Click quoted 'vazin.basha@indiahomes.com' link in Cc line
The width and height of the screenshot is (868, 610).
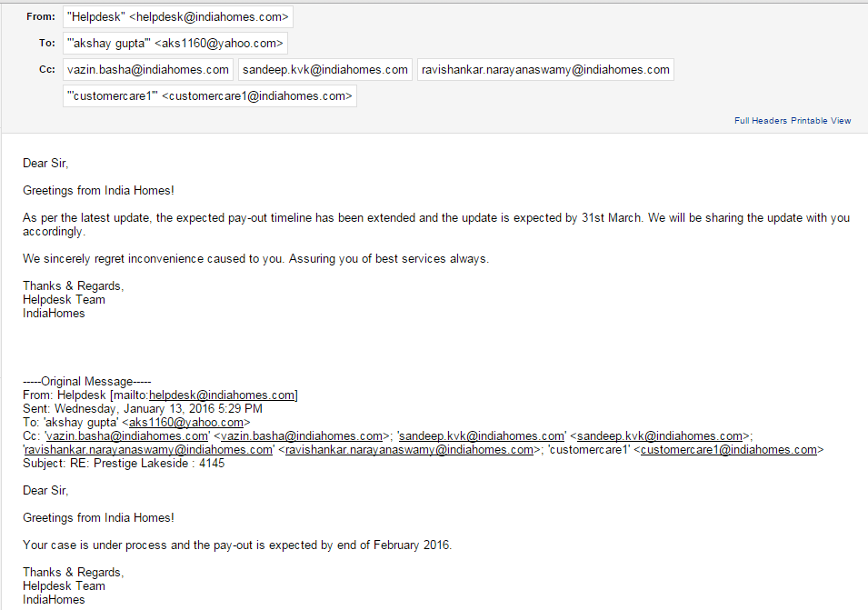point(126,436)
